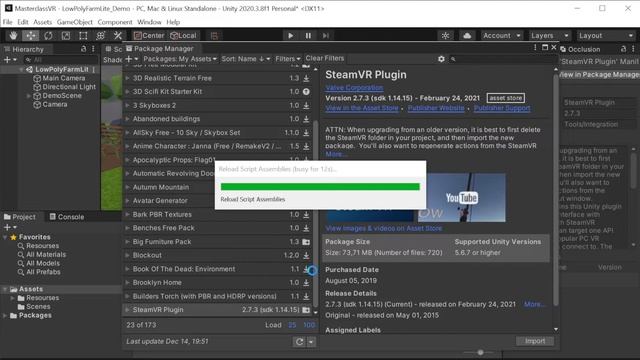Viewport: 640px width, 360px height.
Task: Click Big Furniture Pack import folder icon
Action: point(306,242)
